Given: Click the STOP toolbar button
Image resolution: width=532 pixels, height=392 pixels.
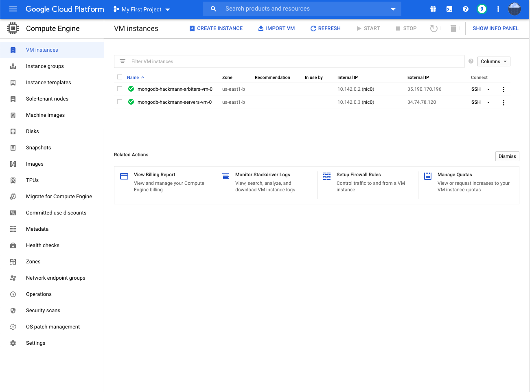Looking at the screenshot, I should 406,28.
